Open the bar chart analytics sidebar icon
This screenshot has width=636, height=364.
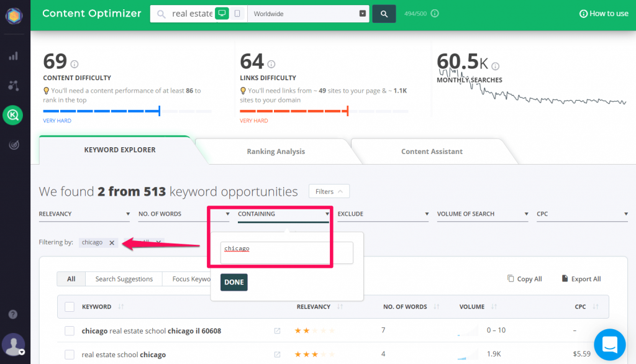pos(14,56)
